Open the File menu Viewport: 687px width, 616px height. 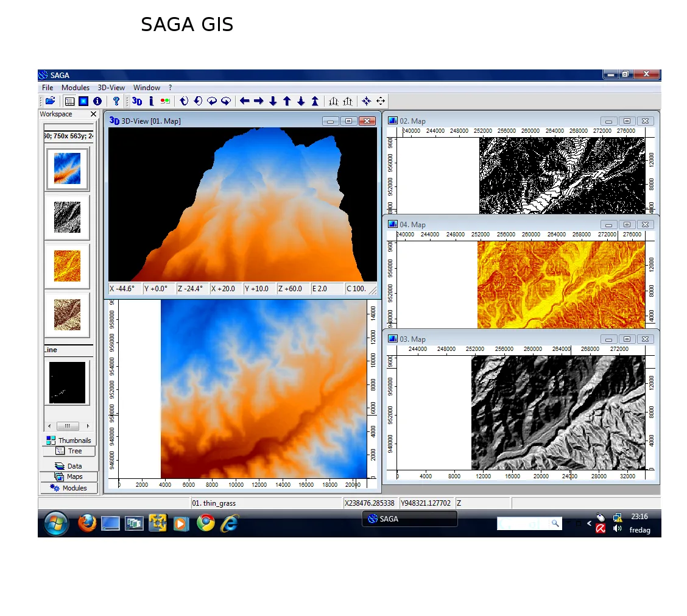tap(48, 88)
